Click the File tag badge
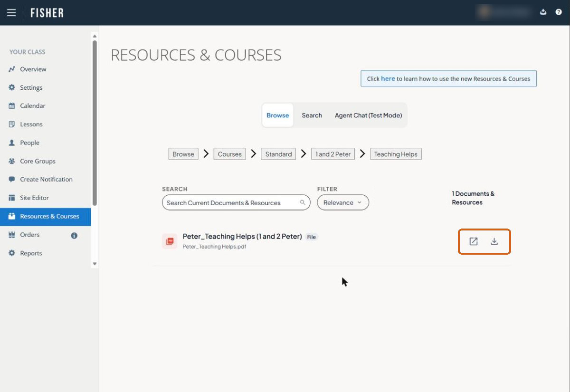This screenshot has width=570, height=392. point(311,237)
